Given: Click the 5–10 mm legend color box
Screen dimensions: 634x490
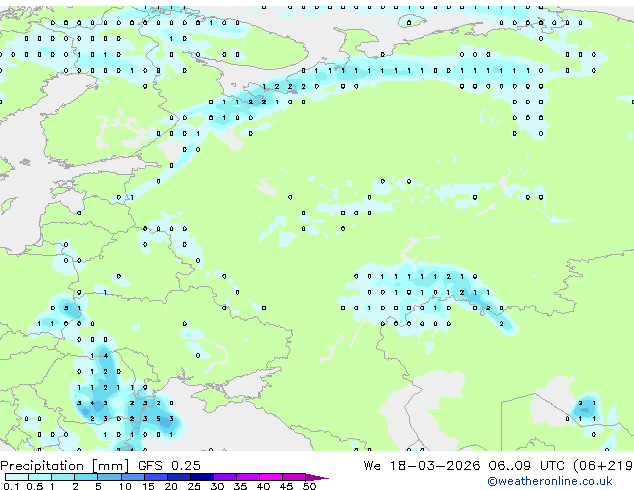Looking at the screenshot, I should (110, 477).
